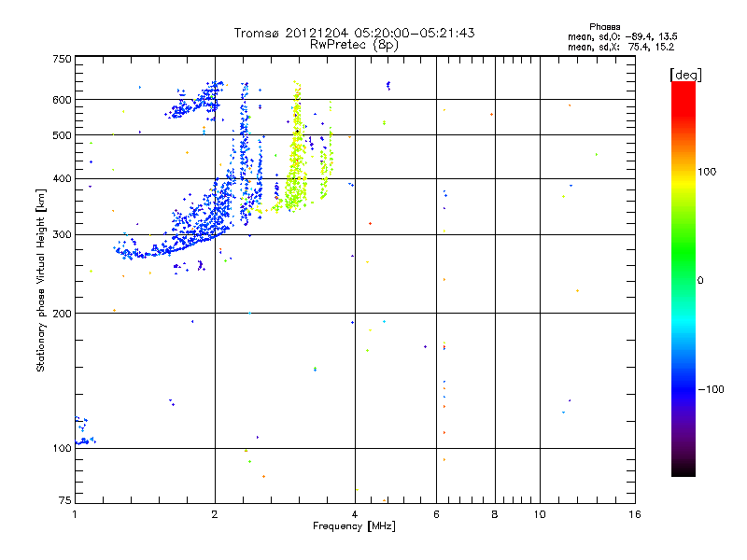The height and width of the screenshot is (560, 747).
Task: Click the color scale bar
Action: click(684, 278)
